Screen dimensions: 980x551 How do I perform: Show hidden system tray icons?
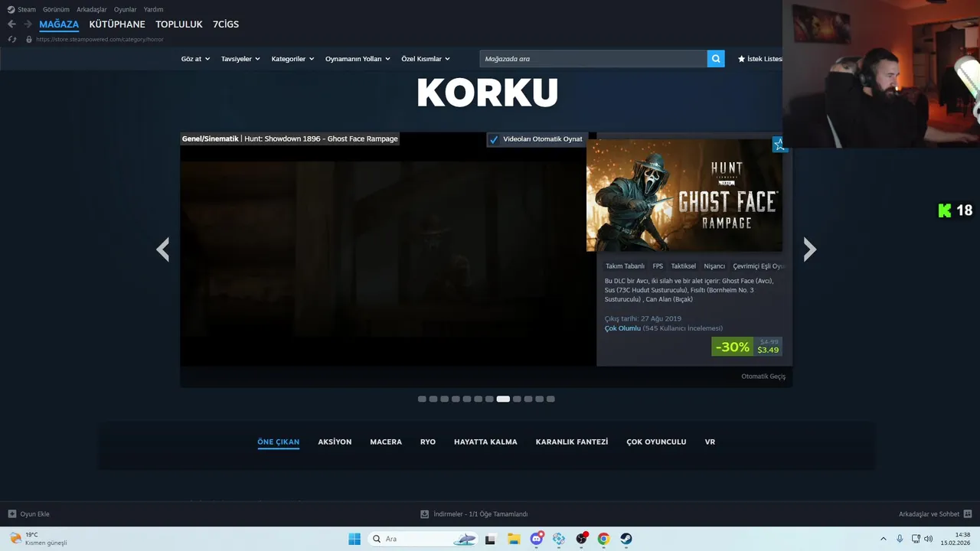tap(883, 539)
